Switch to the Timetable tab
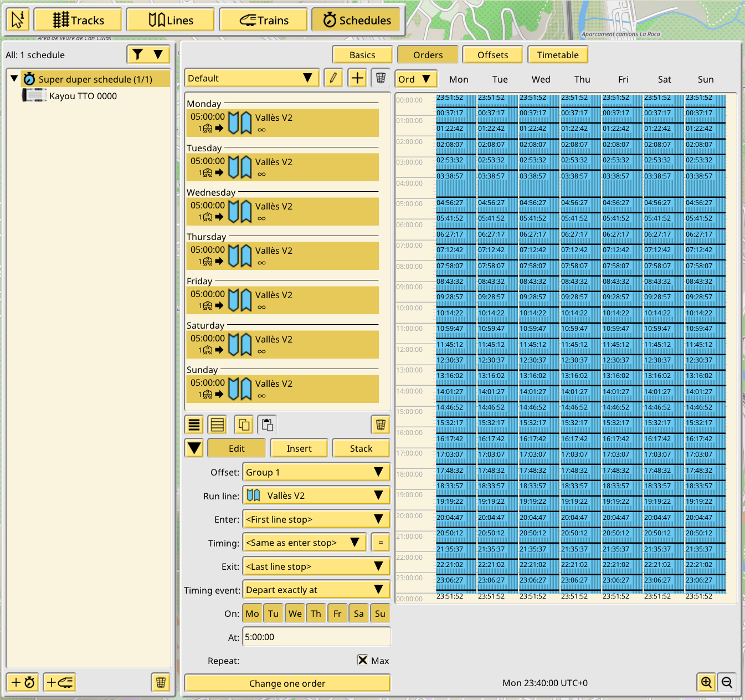745x700 pixels. 558,55
